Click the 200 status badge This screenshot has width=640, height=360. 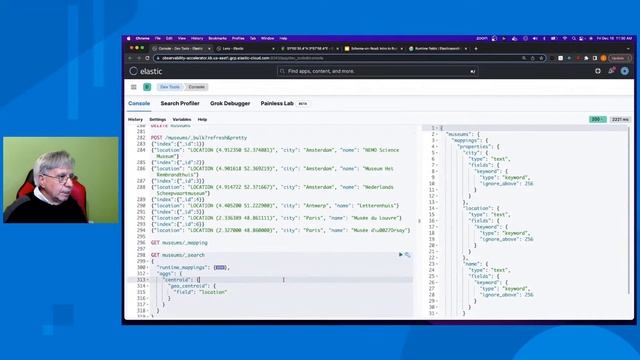598,119
